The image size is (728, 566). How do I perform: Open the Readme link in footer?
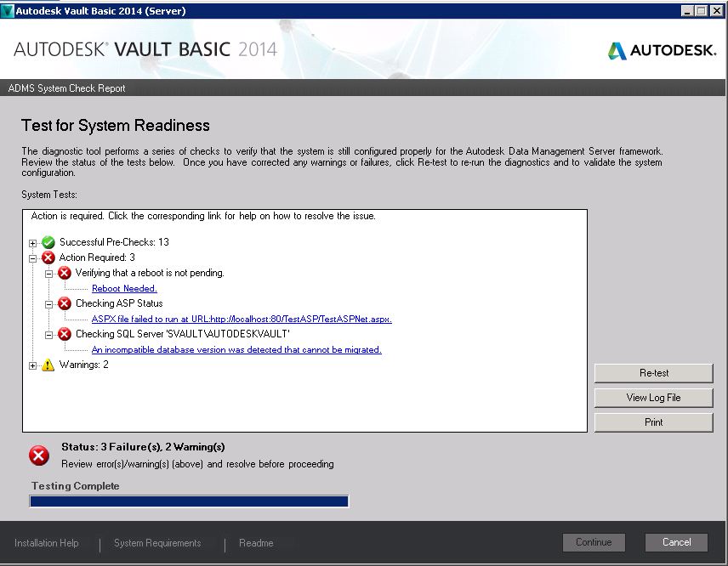256,543
